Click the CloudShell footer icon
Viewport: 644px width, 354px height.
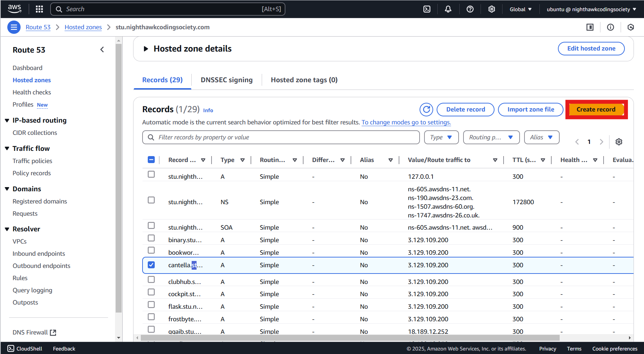[11, 348]
